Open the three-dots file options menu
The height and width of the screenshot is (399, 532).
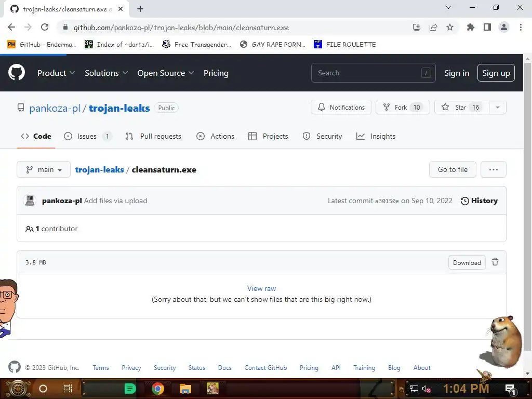pyautogui.click(x=494, y=169)
